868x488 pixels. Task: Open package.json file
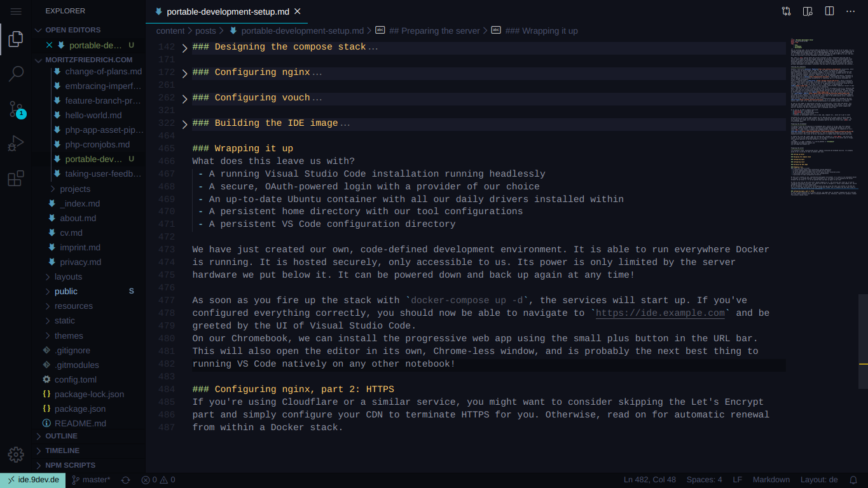coord(80,409)
